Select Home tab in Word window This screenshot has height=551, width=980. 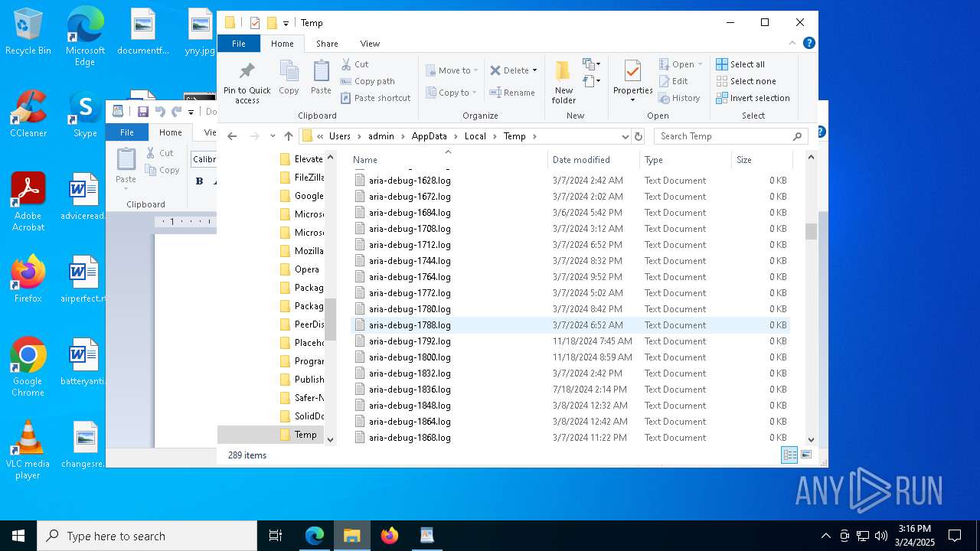pyautogui.click(x=170, y=132)
